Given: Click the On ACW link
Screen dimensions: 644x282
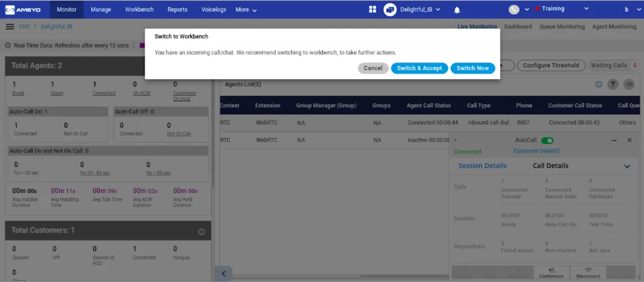Looking at the screenshot, I should 142,93.
